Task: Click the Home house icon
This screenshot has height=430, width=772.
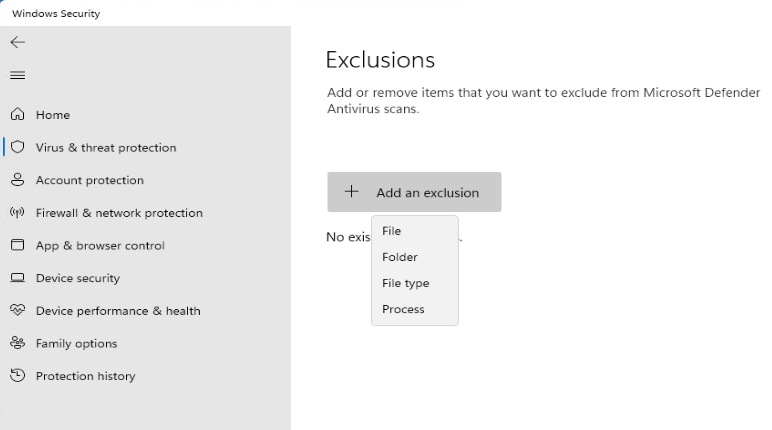Action: 17,115
